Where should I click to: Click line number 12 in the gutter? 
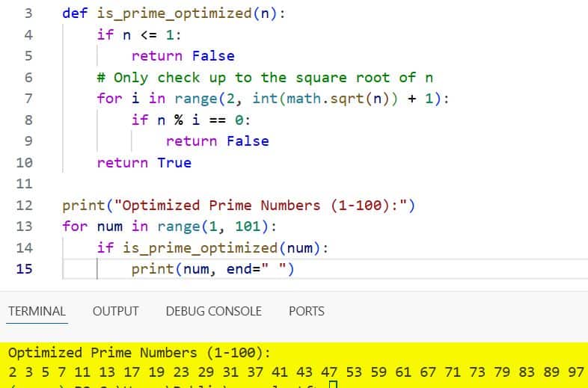pos(24,205)
